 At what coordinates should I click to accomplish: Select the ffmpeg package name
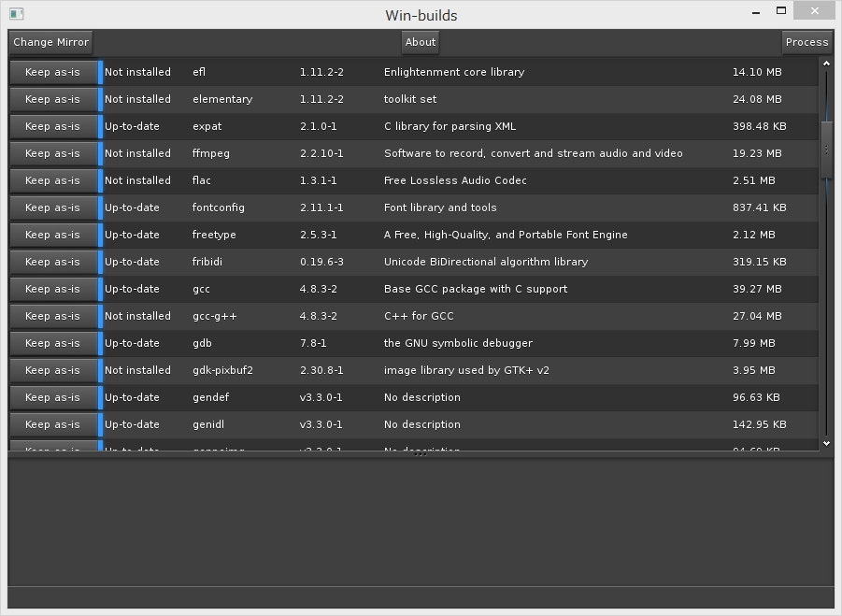coord(210,153)
